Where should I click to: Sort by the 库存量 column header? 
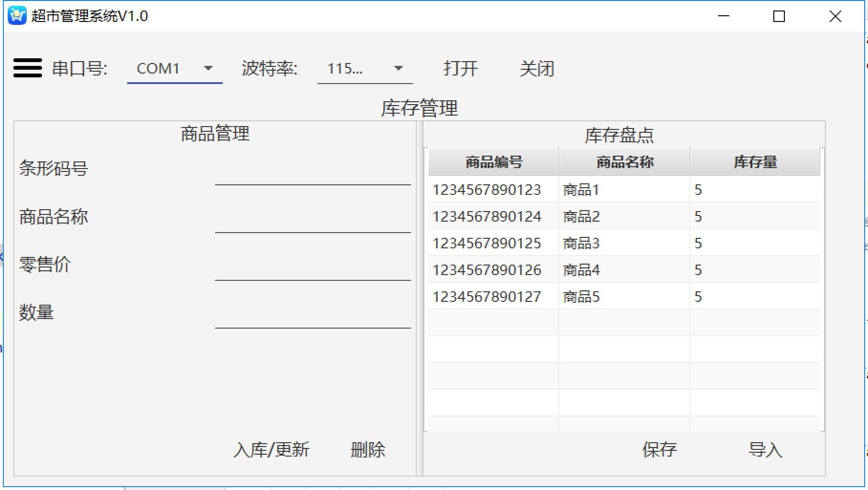coord(755,162)
